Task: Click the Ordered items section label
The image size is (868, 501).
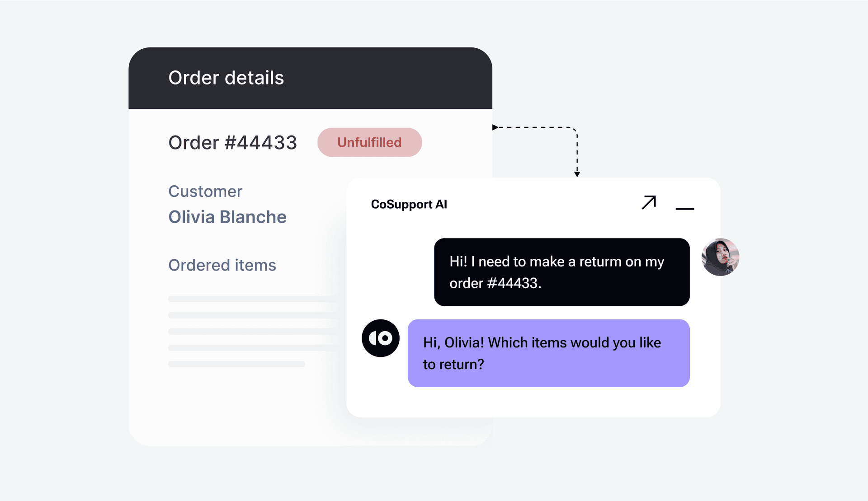Action: coord(222,265)
